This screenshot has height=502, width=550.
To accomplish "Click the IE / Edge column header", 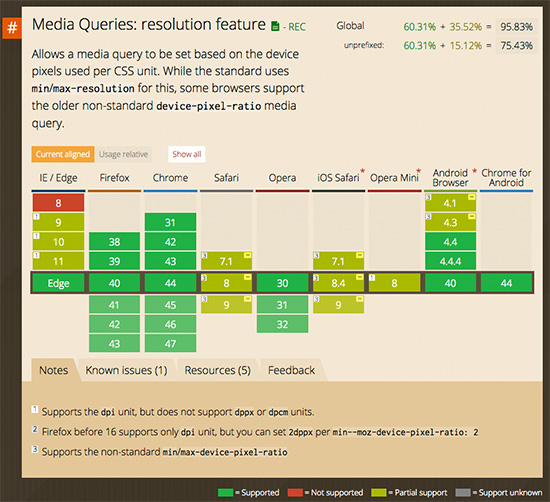I will (58, 178).
